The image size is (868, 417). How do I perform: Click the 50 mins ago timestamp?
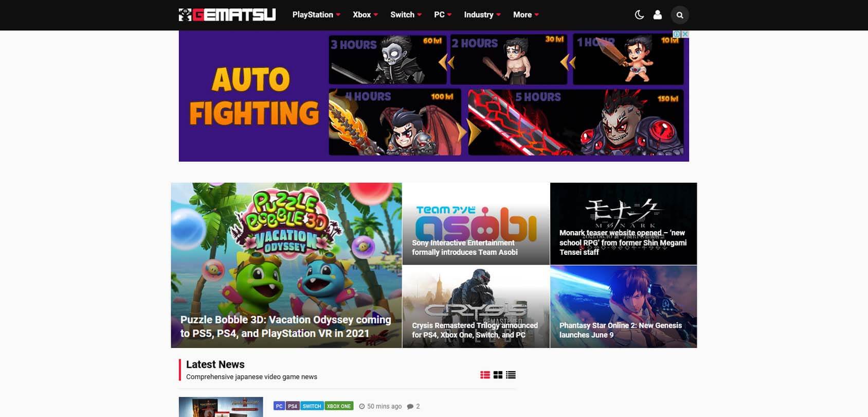tap(384, 406)
